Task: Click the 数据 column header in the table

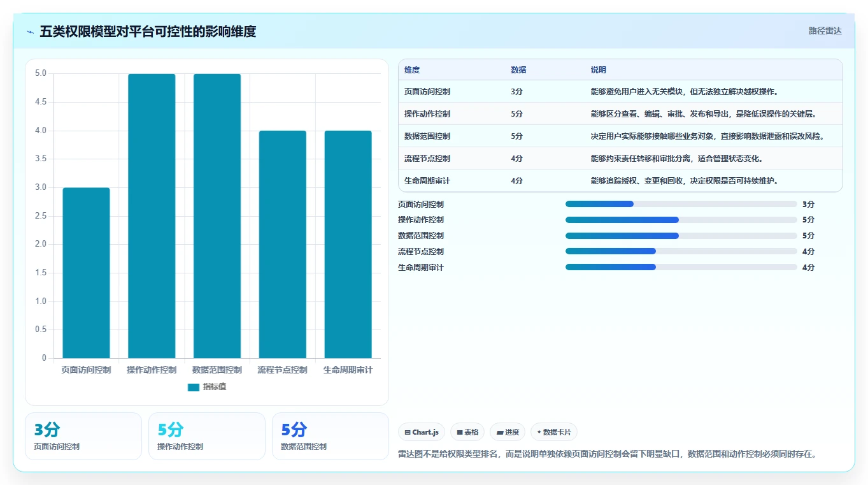Action: [x=518, y=70]
